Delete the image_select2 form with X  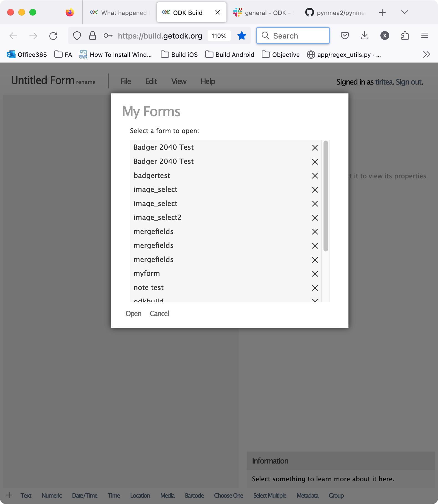(315, 218)
